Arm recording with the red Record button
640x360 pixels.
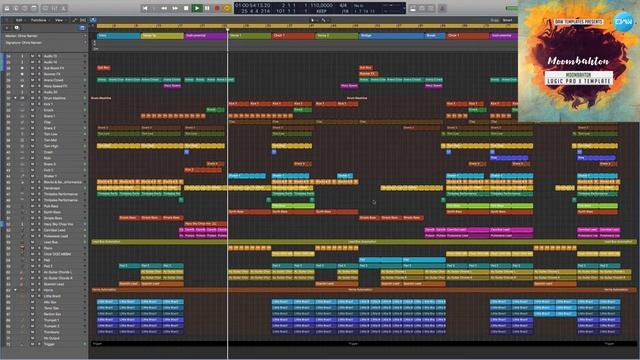(217, 8)
